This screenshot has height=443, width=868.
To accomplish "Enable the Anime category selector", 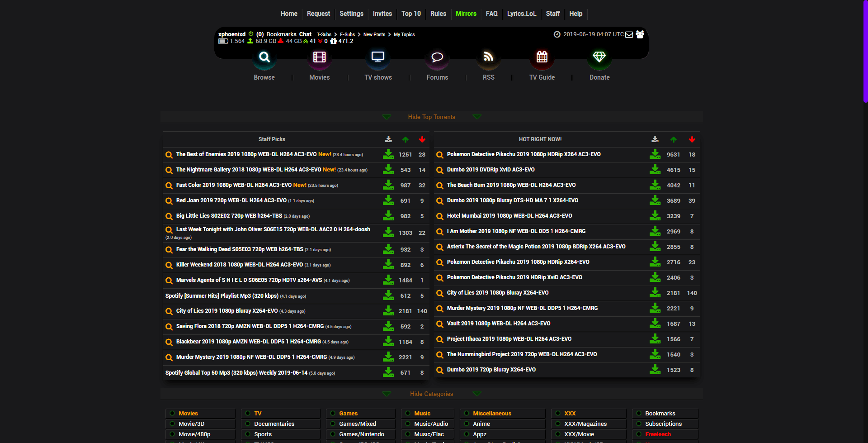I will tap(467, 424).
